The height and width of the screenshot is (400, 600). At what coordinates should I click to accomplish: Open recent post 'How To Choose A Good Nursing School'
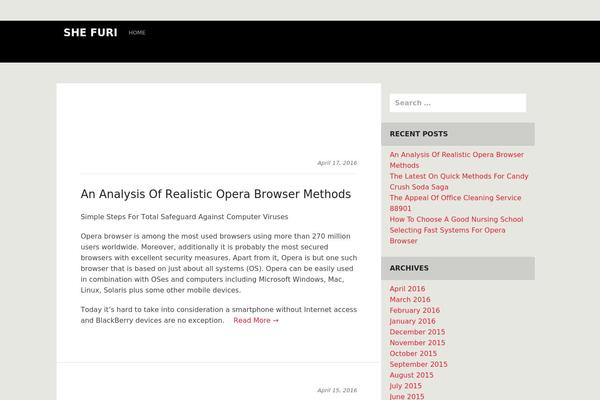pyautogui.click(x=456, y=219)
